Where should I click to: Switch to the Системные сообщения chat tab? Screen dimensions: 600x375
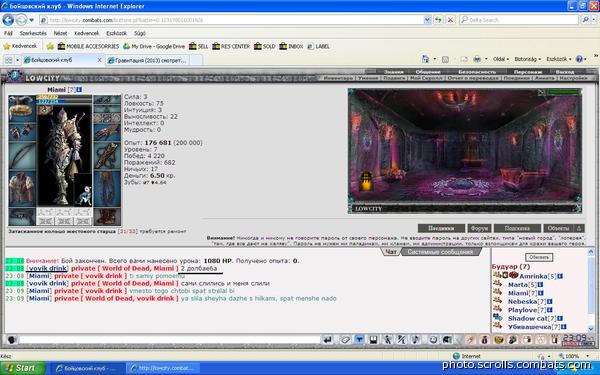coord(440,252)
